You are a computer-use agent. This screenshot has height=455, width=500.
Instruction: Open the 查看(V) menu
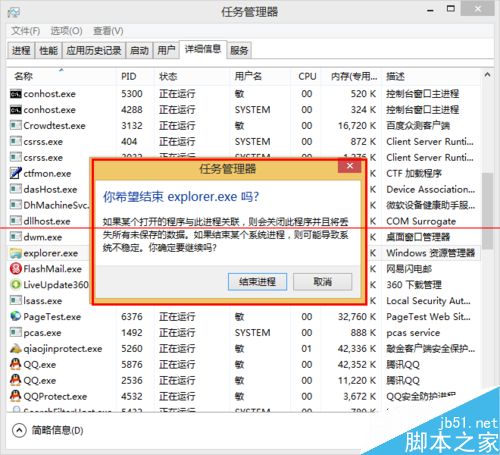pos(108,31)
